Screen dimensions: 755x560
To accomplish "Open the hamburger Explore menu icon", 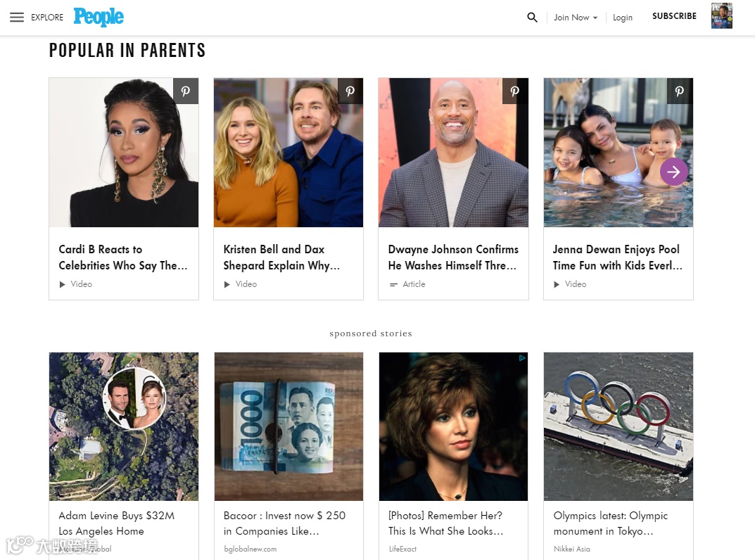I will 17,18.
